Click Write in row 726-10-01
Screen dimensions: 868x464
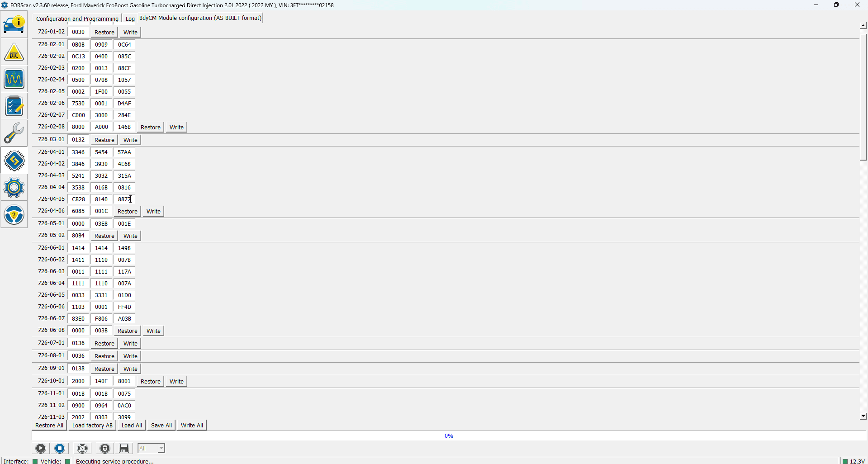pos(176,381)
